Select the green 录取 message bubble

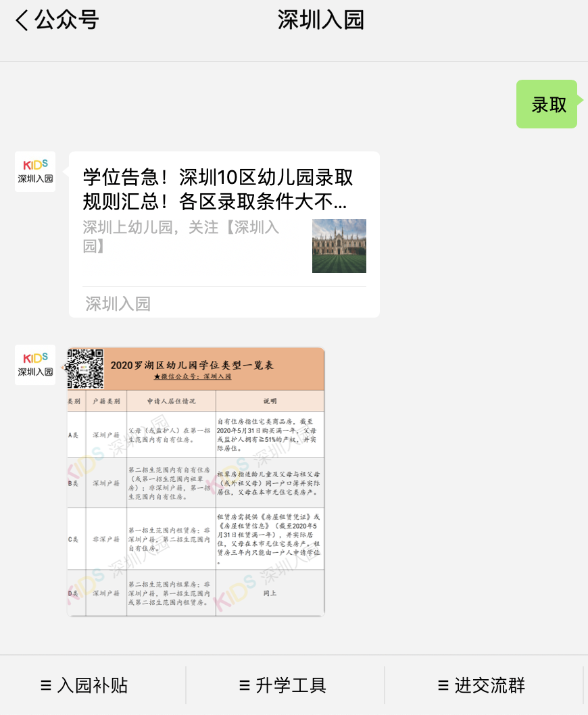click(547, 104)
